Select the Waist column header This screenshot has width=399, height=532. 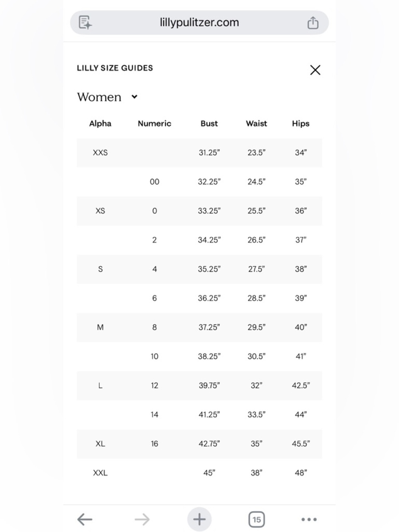pos(257,123)
